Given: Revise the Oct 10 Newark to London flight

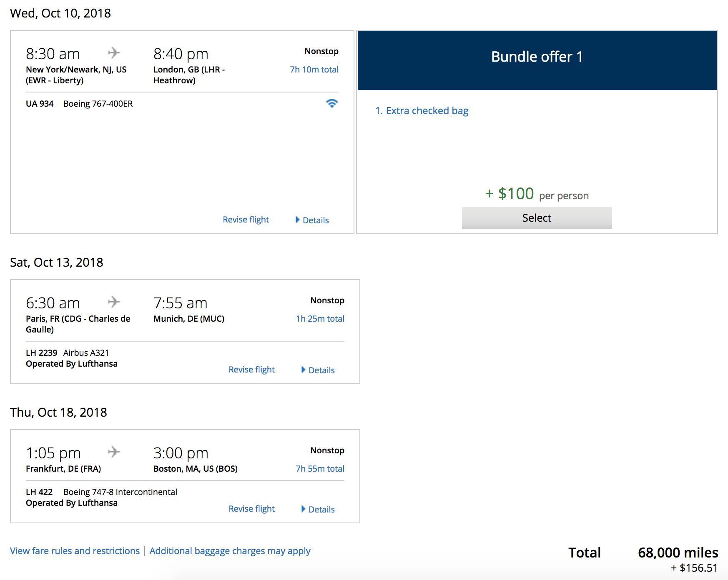Looking at the screenshot, I should (246, 220).
